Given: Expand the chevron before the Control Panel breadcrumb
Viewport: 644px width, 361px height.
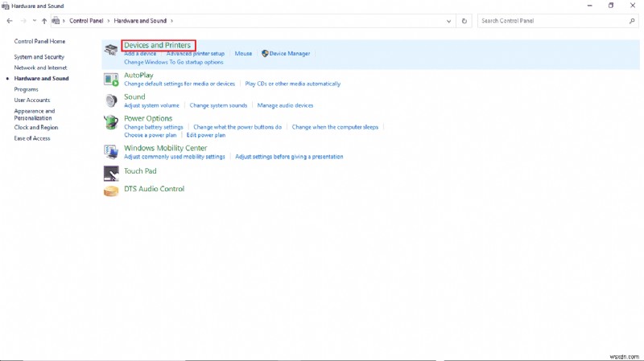Looking at the screenshot, I should coord(64,21).
